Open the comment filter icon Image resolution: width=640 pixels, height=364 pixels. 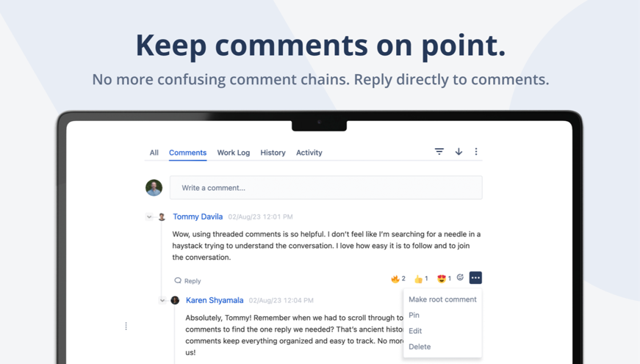(439, 152)
